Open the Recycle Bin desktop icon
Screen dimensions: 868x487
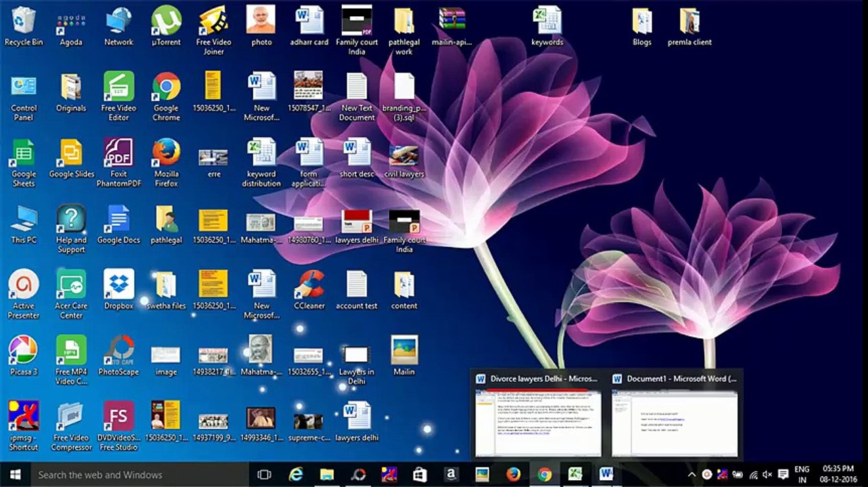tap(24, 27)
